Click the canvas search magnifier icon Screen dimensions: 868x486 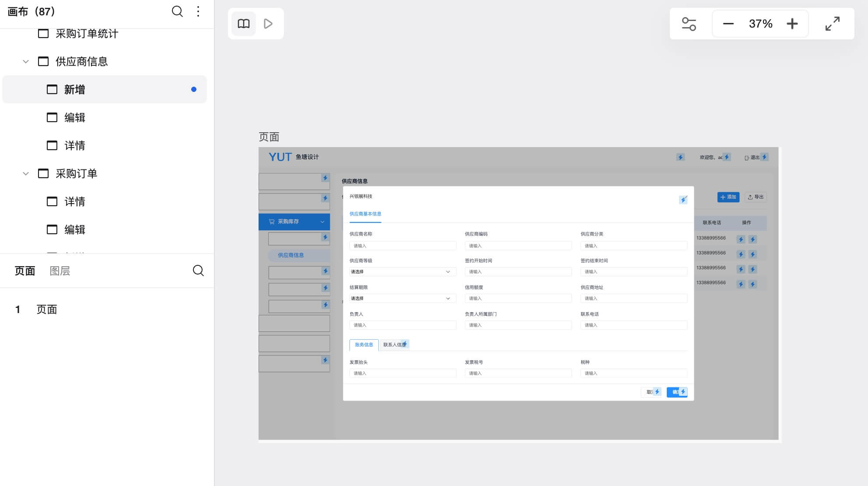point(177,11)
